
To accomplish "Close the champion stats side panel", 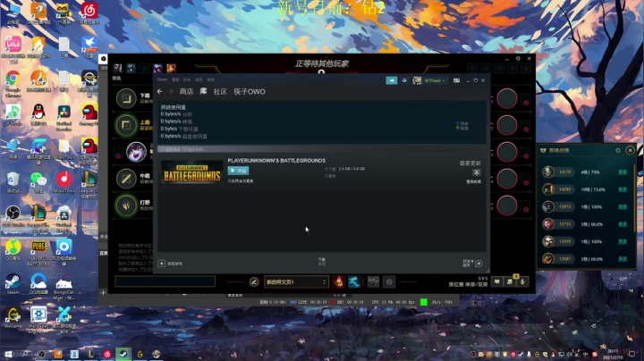I will 630,150.
